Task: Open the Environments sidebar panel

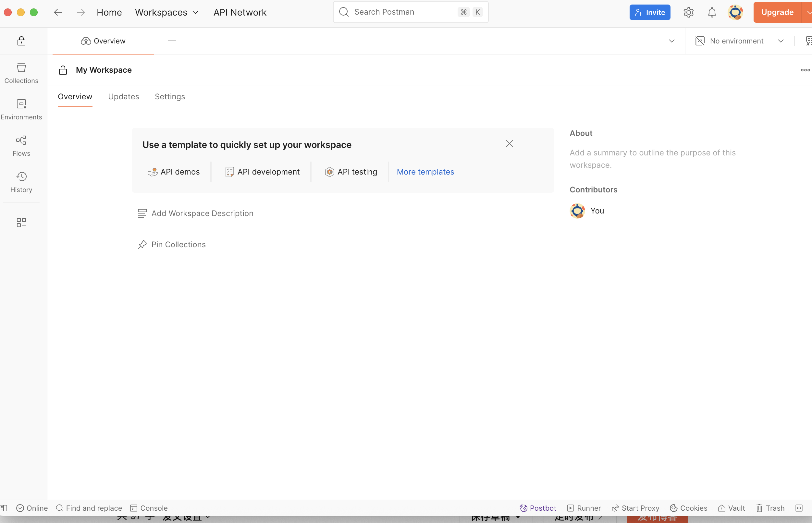Action: 21,109
